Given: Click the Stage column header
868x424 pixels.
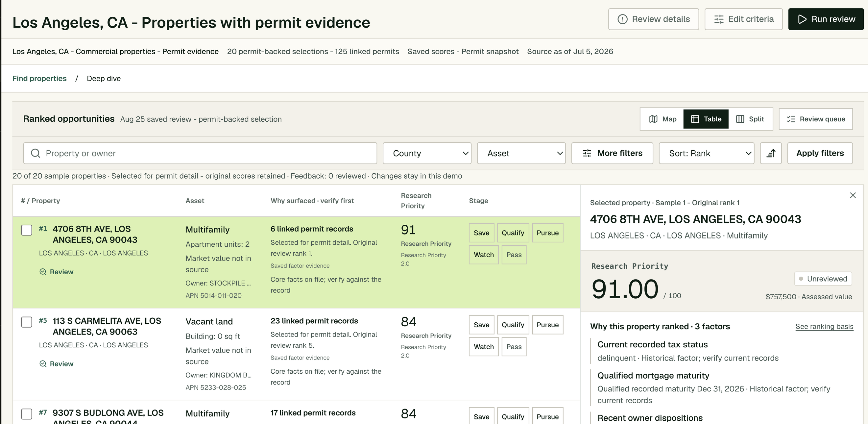Looking at the screenshot, I should coord(478,201).
